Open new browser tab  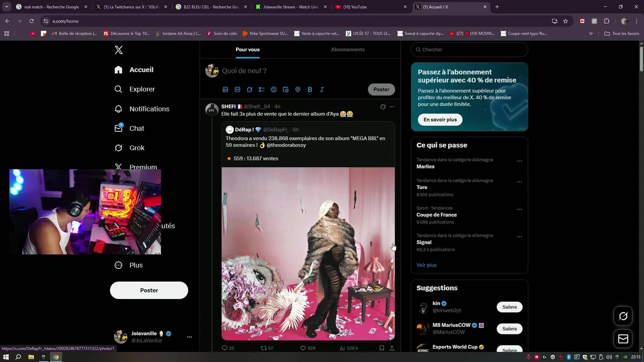click(x=497, y=7)
